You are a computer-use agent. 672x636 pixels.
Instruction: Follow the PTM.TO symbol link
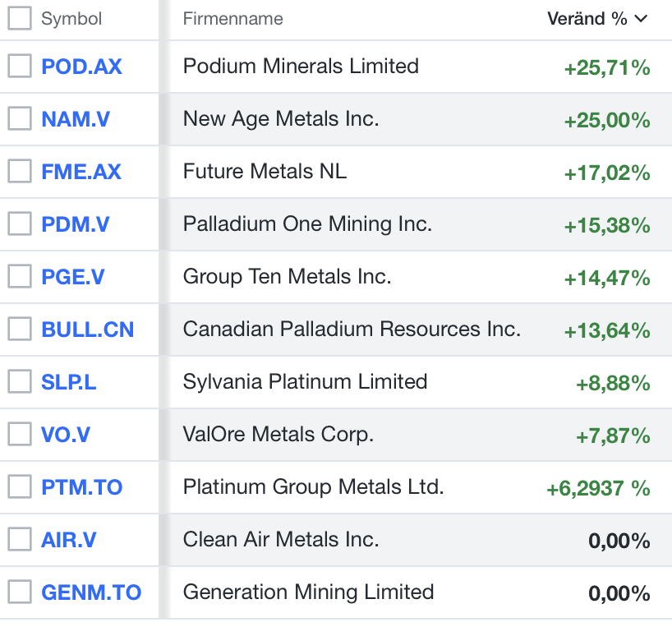click(x=82, y=487)
